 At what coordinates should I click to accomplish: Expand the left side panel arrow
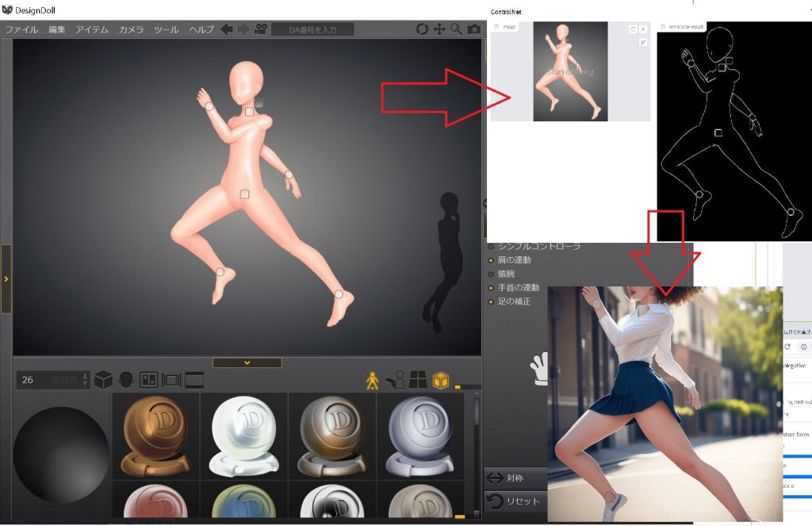pos(6,278)
